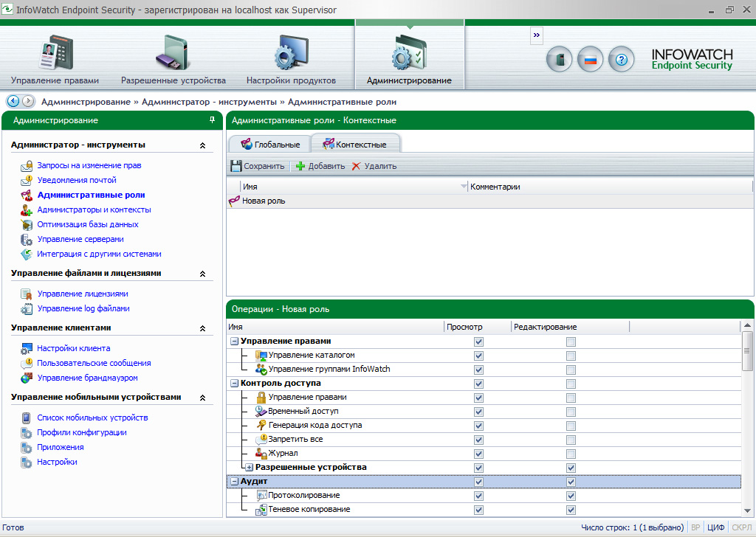This screenshot has height=537, width=756.
Task: Select the Новая роль row
Action: [x=264, y=201]
